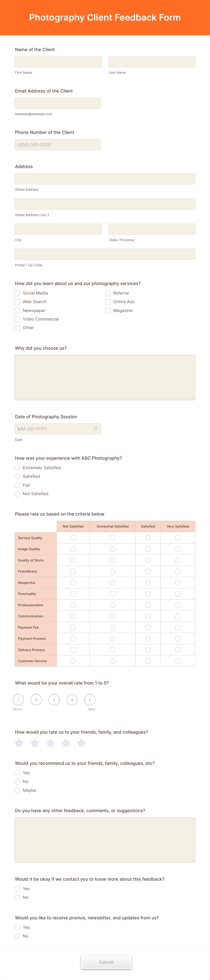Mark Not Satisfied for Punctuality row
Screen dimensions: 210x980
[x=73, y=593]
